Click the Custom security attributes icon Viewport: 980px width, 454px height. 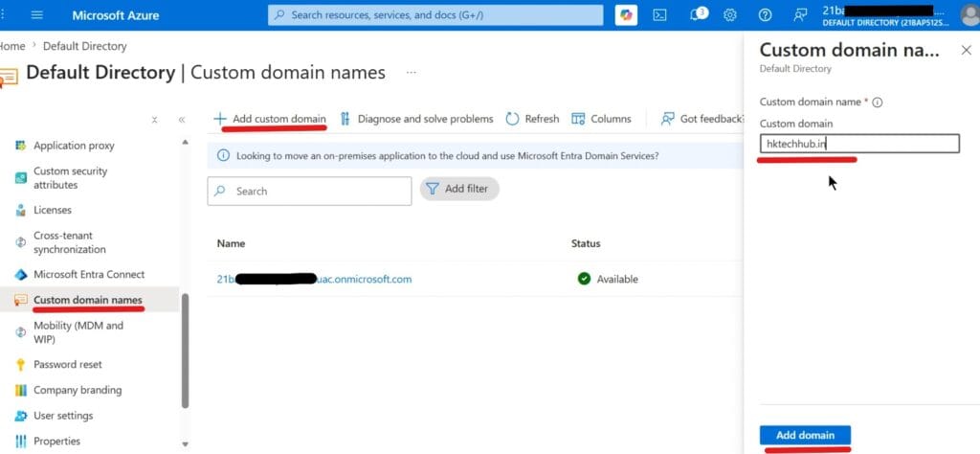21,177
